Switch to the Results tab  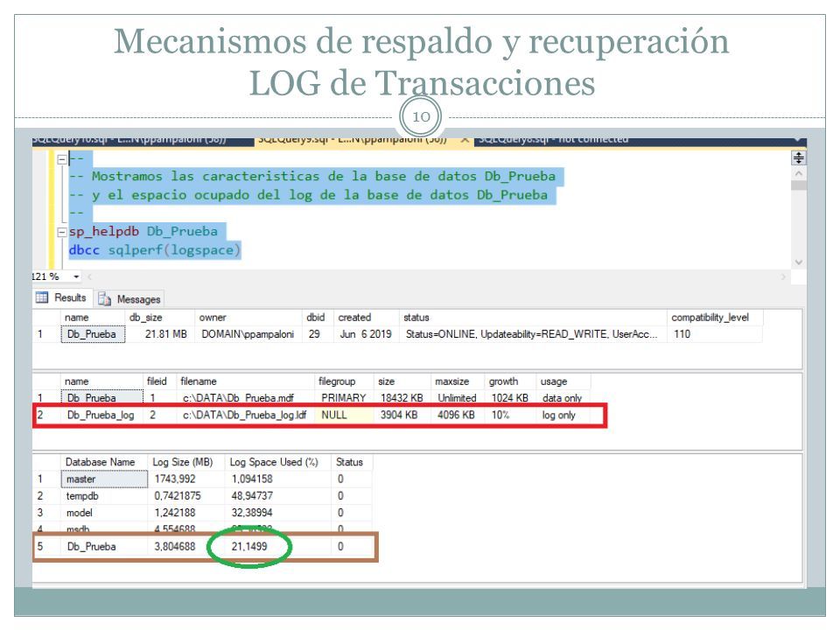click(61, 297)
